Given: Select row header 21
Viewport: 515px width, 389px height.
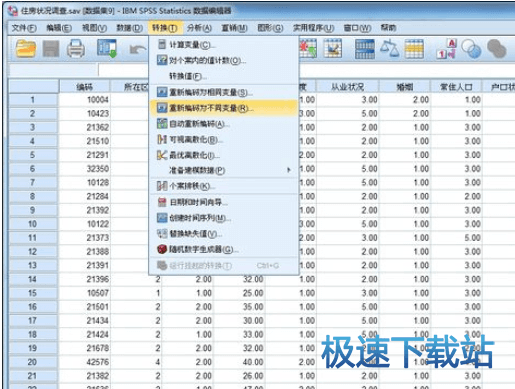Looking at the screenshot, I should pyautogui.click(x=33, y=376).
